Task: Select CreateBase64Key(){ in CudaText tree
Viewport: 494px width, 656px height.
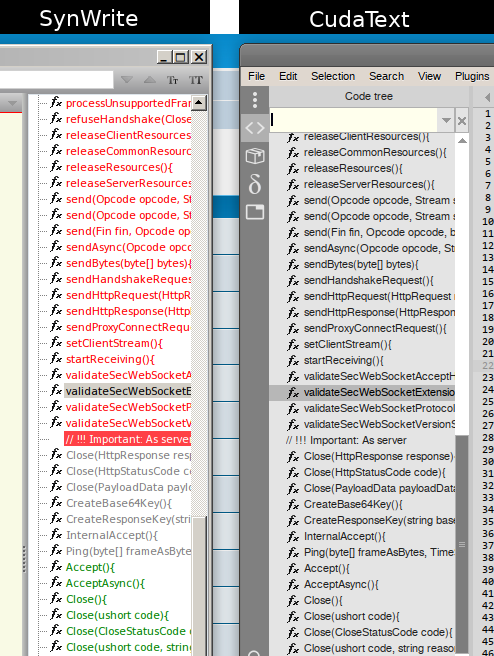Action: [353, 505]
